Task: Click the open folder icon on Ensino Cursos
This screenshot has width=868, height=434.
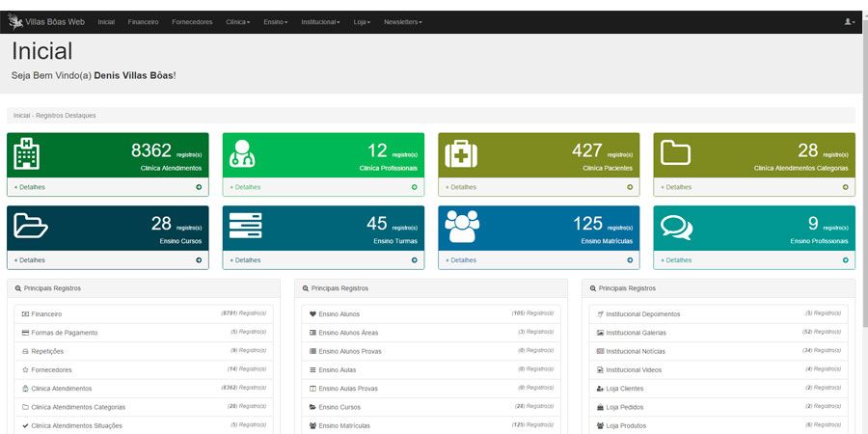Action: [x=31, y=227]
